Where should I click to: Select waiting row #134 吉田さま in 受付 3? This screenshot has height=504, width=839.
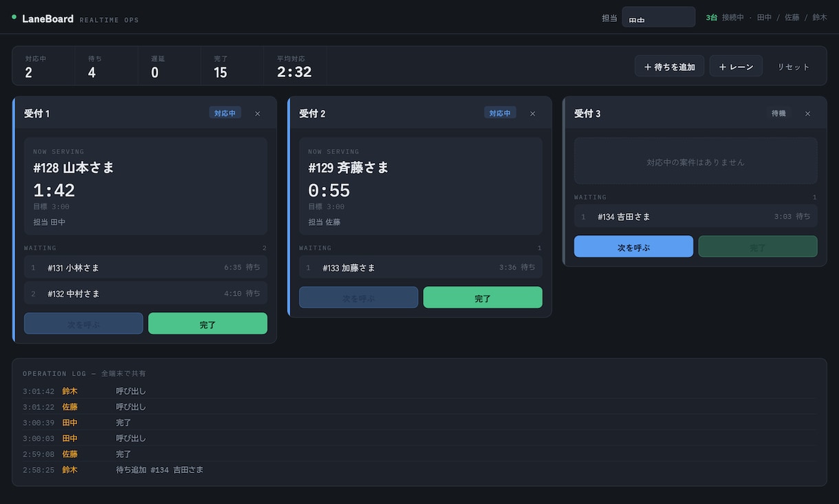(696, 217)
